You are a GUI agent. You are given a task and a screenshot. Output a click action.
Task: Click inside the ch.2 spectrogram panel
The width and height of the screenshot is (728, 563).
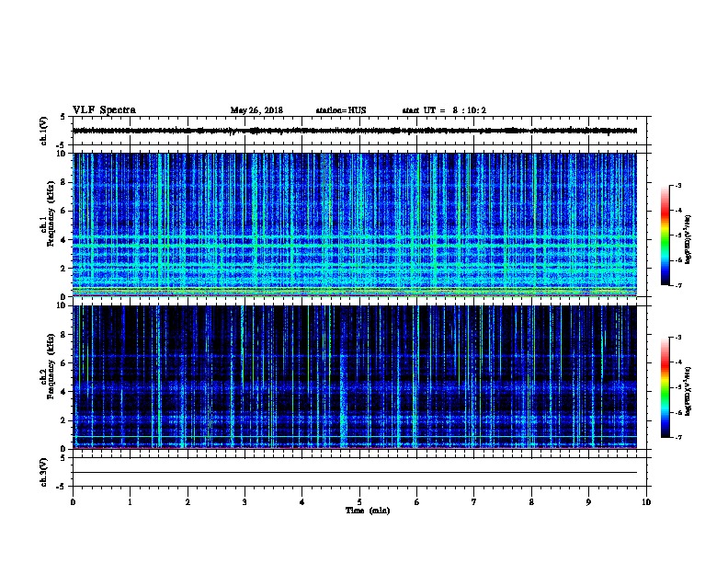(x=355, y=377)
